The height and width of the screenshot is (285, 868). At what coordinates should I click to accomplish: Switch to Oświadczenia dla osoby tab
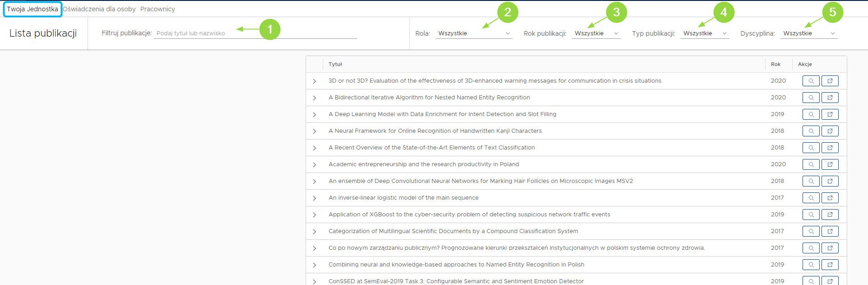(99, 9)
